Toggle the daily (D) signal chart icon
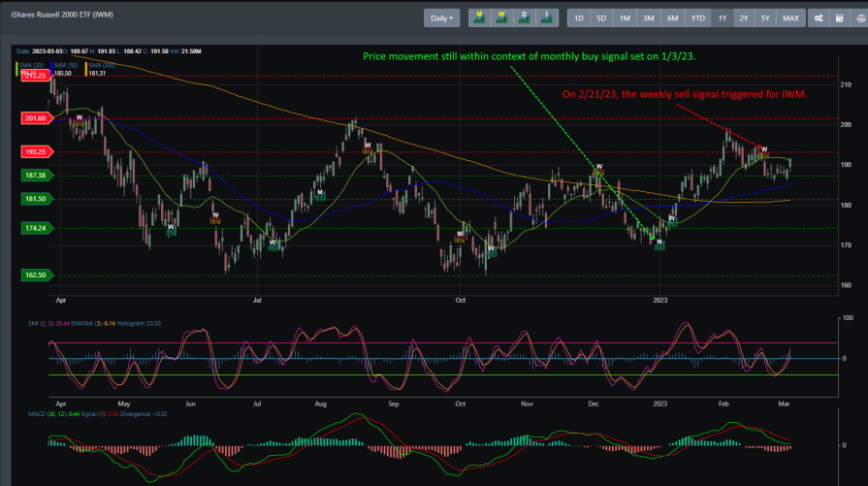868x486 pixels. (525, 18)
